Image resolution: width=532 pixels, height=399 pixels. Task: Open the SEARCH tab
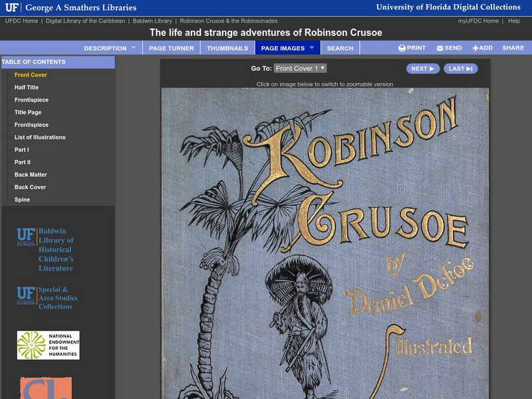point(340,47)
